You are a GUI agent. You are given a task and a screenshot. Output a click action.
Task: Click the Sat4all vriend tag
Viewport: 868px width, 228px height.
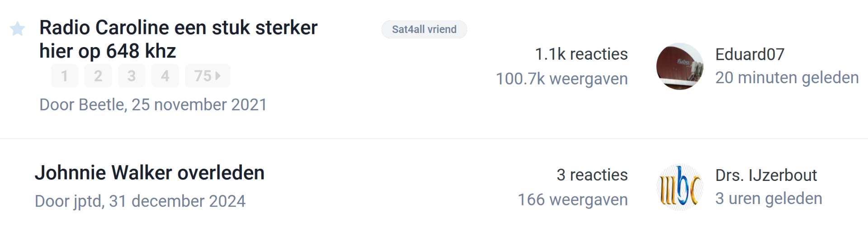pyautogui.click(x=424, y=29)
